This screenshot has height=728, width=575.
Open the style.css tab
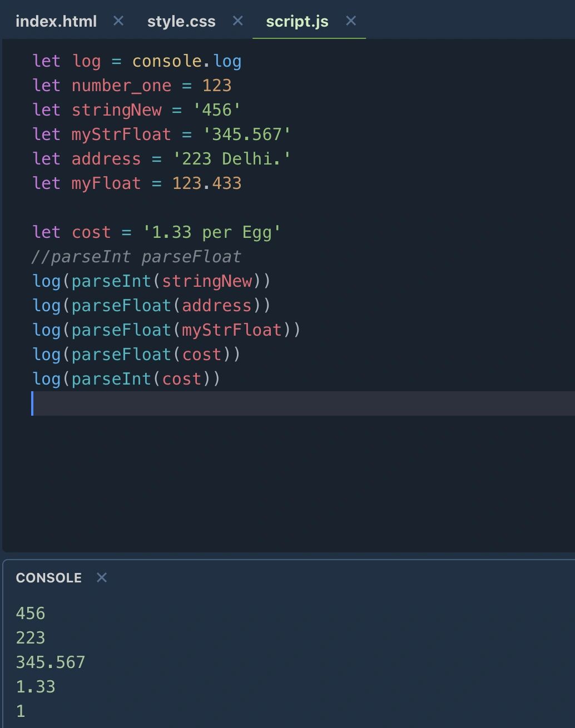[x=181, y=21]
